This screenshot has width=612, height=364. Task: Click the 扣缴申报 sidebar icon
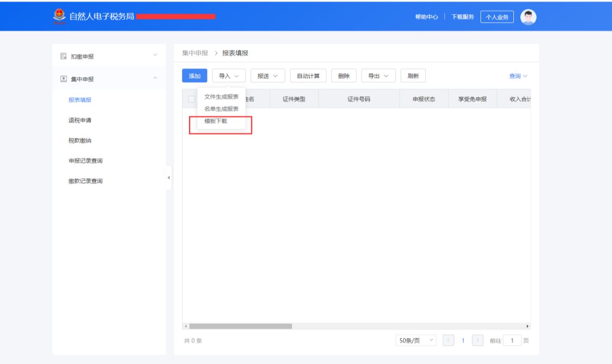[63, 56]
